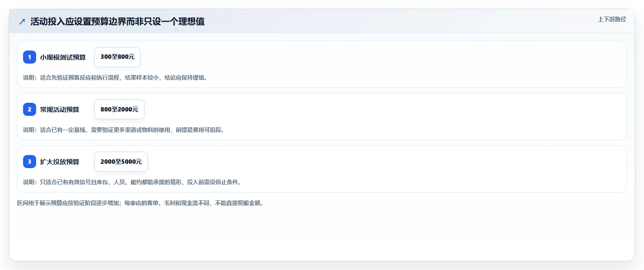Screen dimensions: 644x270
Task: Click the number 2 step badge
Action: [x=30, y=109]
